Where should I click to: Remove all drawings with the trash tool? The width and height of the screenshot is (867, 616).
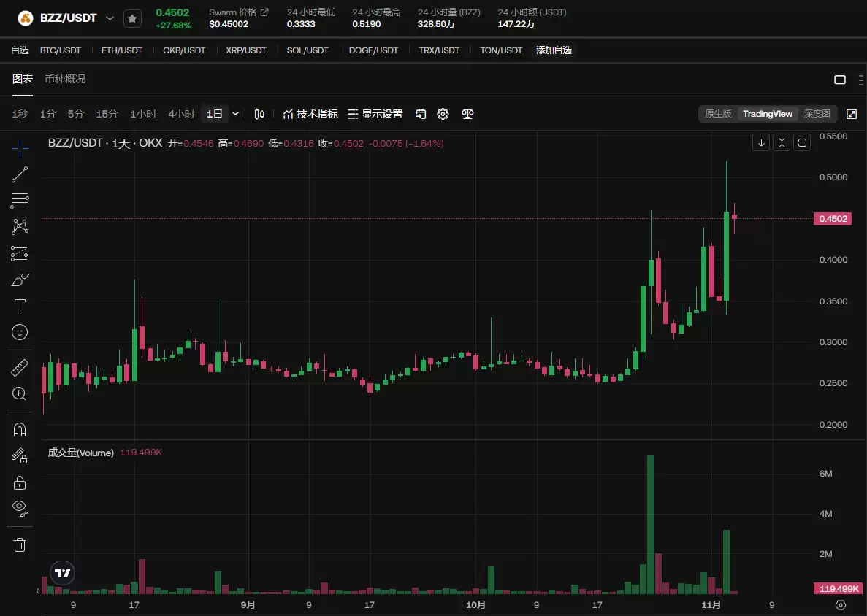point(19,544)
